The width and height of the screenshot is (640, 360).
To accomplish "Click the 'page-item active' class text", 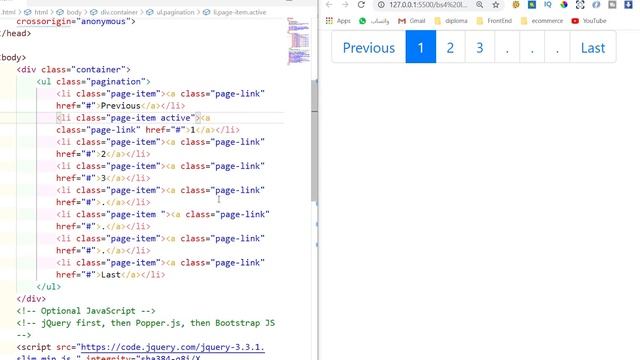I will click(x=150, y=118).
